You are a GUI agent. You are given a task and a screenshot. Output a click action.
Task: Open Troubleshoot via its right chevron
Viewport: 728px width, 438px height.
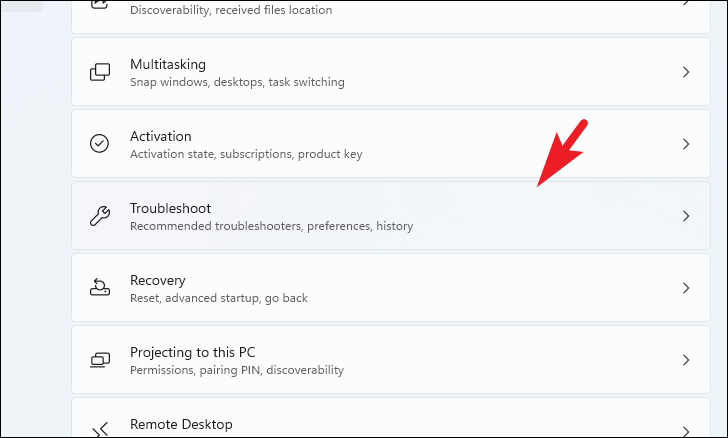point(686,216)
